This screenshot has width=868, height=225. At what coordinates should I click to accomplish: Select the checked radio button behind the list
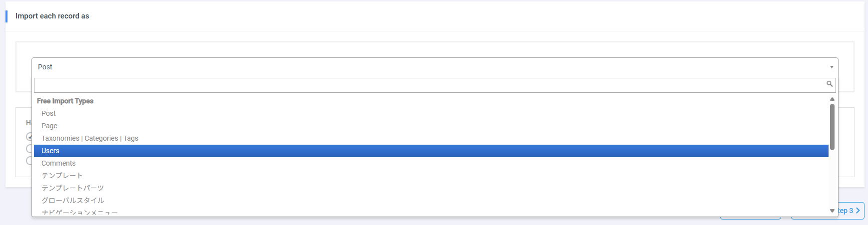[x=29, y=136]
